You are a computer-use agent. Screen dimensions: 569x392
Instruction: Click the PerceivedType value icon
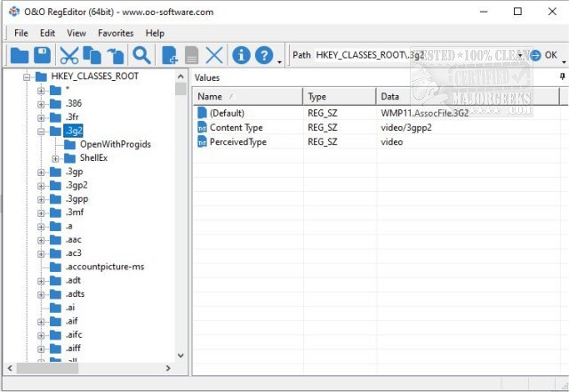pyautogui.click(x=202, y=142)
